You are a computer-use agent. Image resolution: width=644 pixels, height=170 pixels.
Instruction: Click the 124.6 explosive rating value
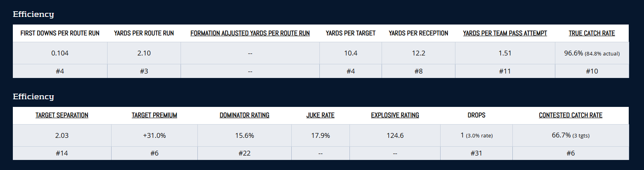(395, 135)
